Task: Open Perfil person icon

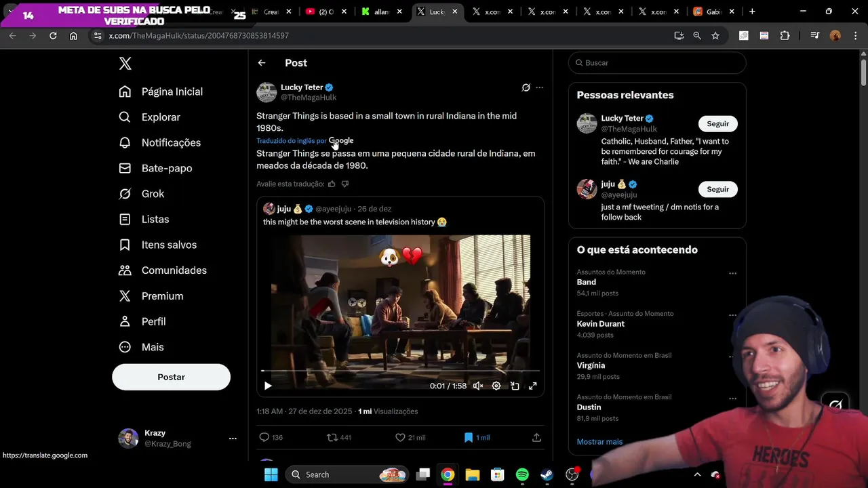Action: (x=125, y=321)
